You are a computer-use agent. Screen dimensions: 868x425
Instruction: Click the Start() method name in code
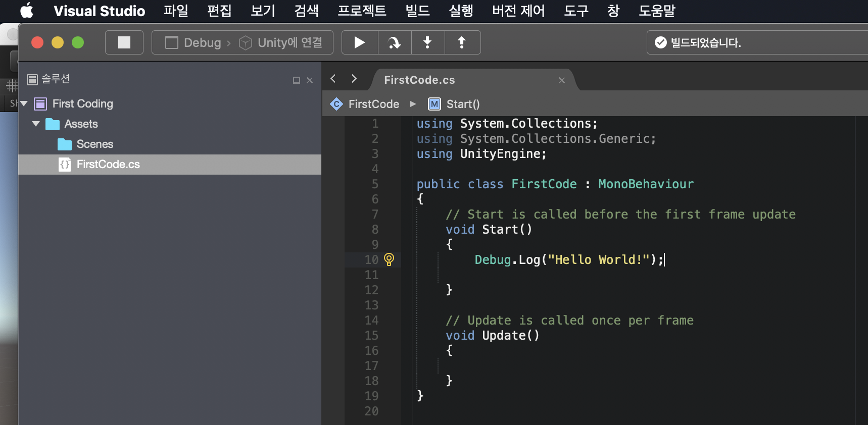click(x=507, y=229)
